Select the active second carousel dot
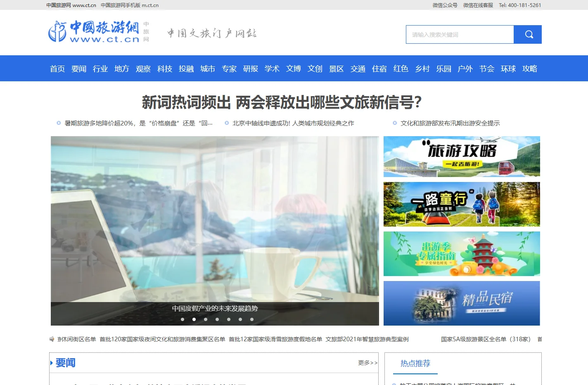The image size is (588, 385). point(194,319)
